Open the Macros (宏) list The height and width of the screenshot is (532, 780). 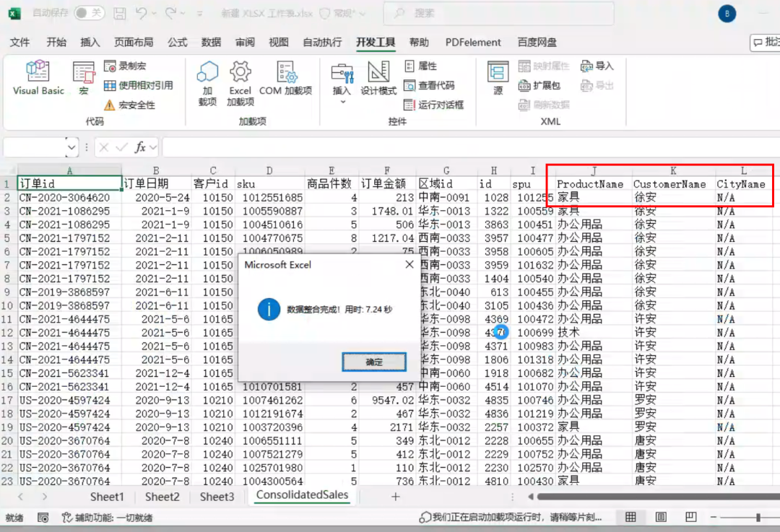(x=84, y=77)
